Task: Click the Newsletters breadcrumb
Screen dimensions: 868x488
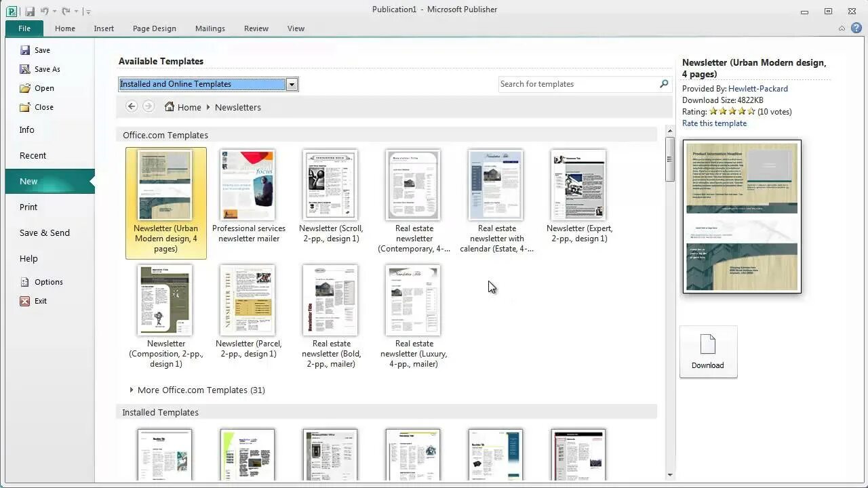Action: [x=238, y=107]
